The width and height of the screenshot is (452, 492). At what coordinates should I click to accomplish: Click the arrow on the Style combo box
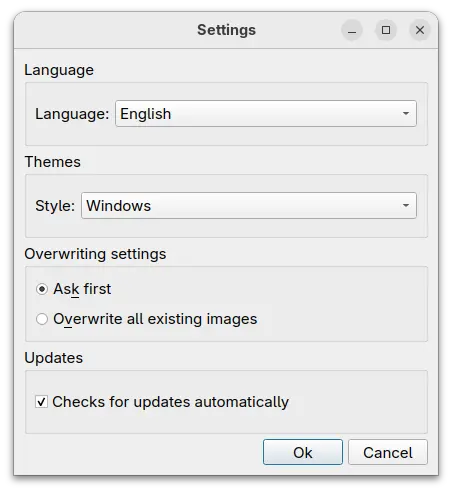[x=406, y=206]
